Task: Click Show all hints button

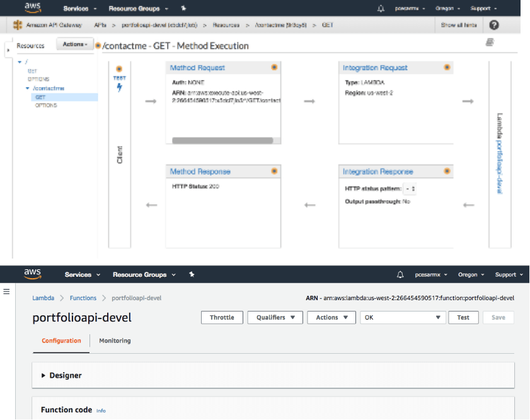Action: 459,25
